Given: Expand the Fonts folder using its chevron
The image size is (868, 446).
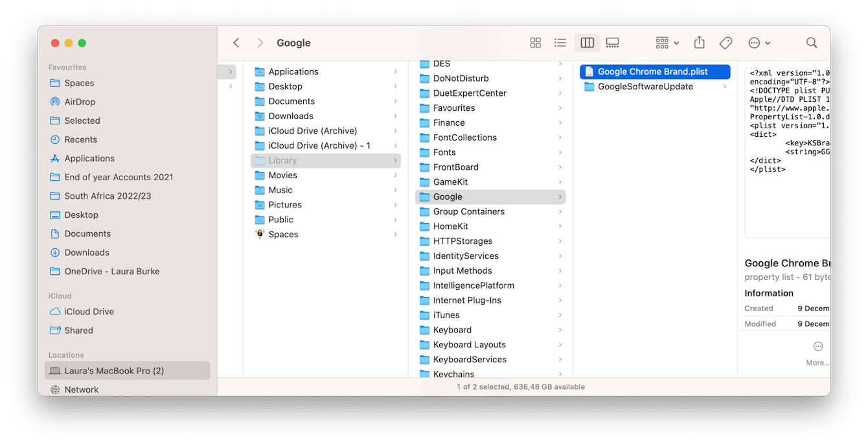Looking at the screenshot, I should click(x=560, y=152).
